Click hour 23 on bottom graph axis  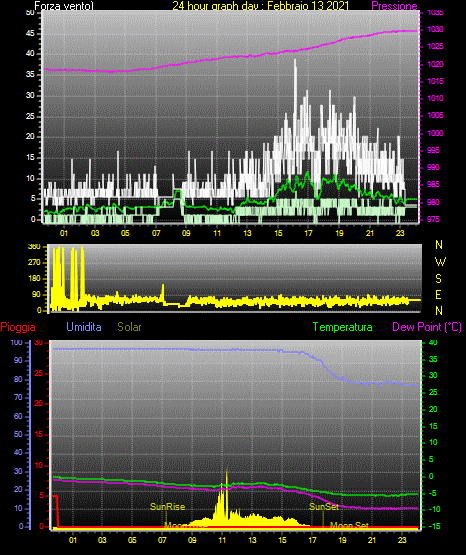[402, 540]
